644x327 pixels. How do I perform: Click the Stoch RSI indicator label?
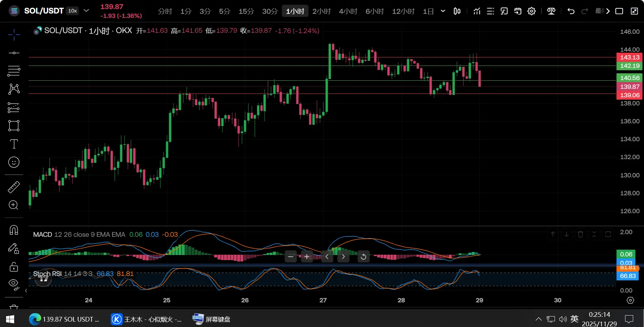[47, 274]
